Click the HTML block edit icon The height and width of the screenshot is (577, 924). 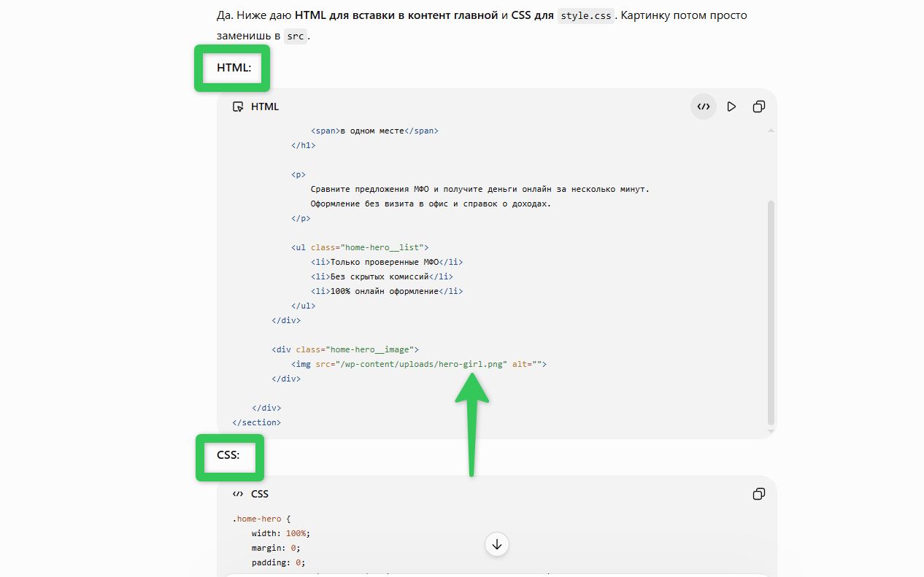pos(238,107)
